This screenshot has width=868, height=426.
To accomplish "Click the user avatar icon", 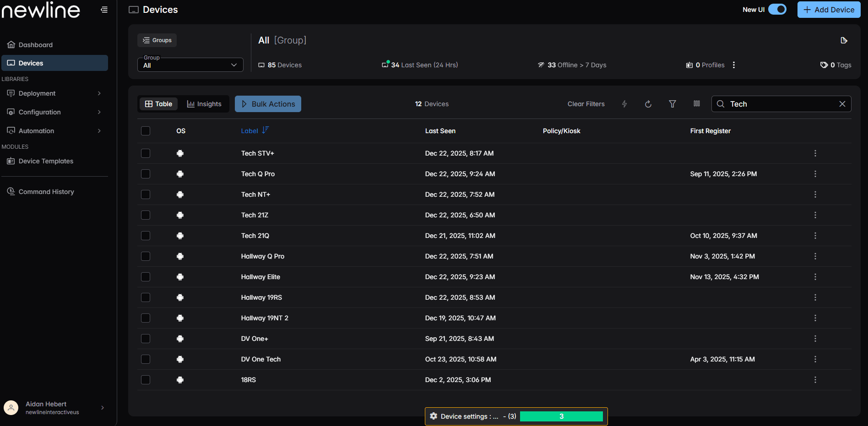I will 11,408.
